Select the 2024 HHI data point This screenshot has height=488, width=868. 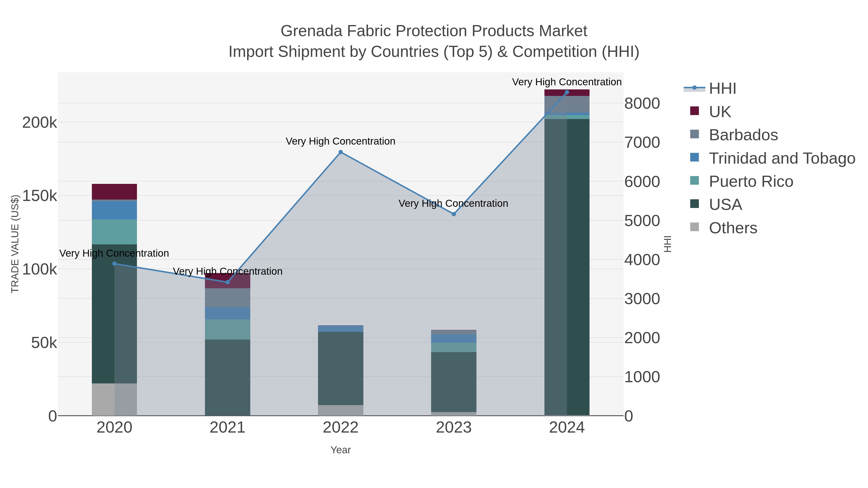coord(567,92)
